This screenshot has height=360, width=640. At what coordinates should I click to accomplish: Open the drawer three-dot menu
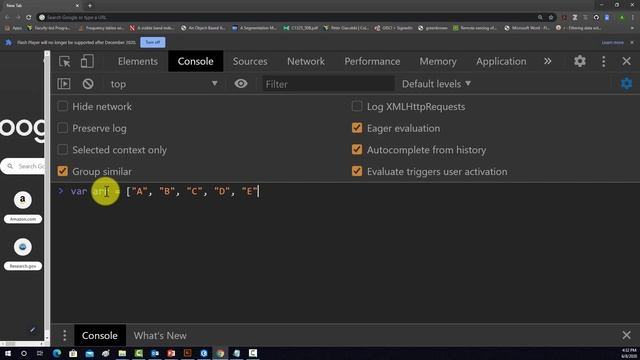point(64,336)
